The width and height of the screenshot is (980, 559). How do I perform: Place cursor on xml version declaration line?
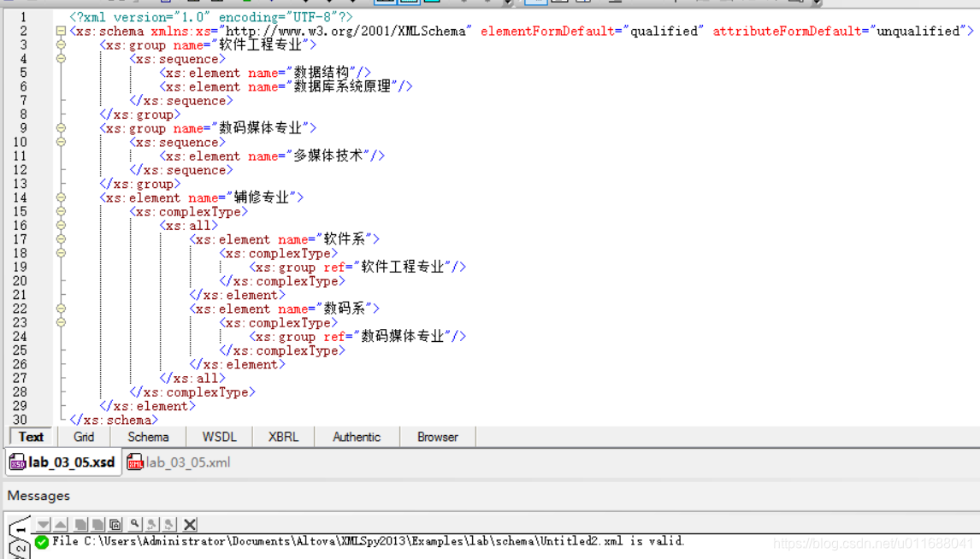point(210,17)
